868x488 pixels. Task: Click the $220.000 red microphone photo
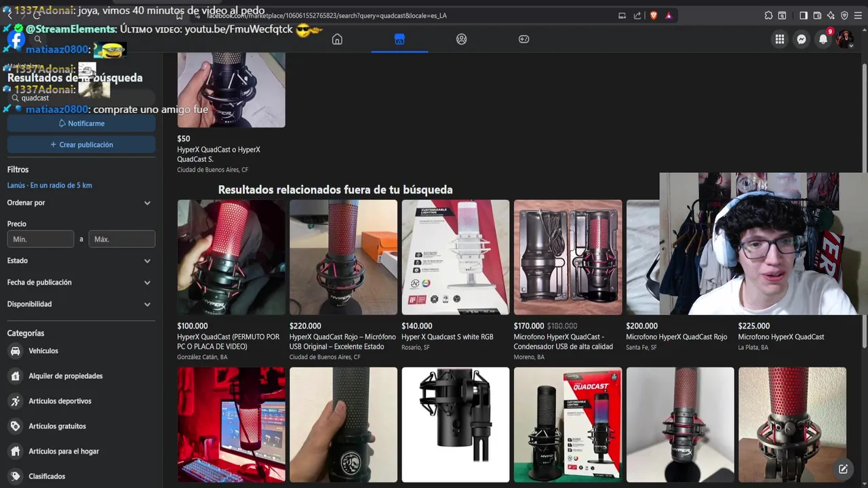coord(343,257)
